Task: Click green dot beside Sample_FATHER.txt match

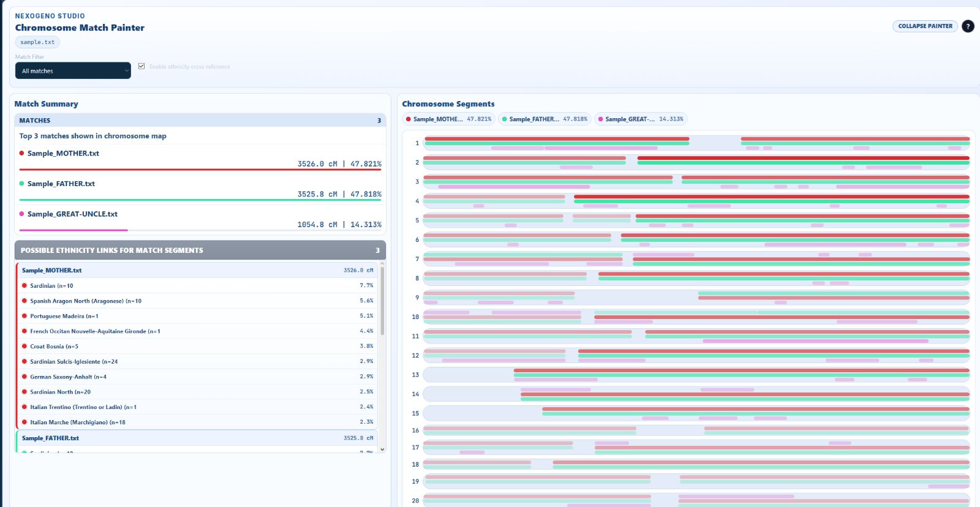Action: [22, 184]
